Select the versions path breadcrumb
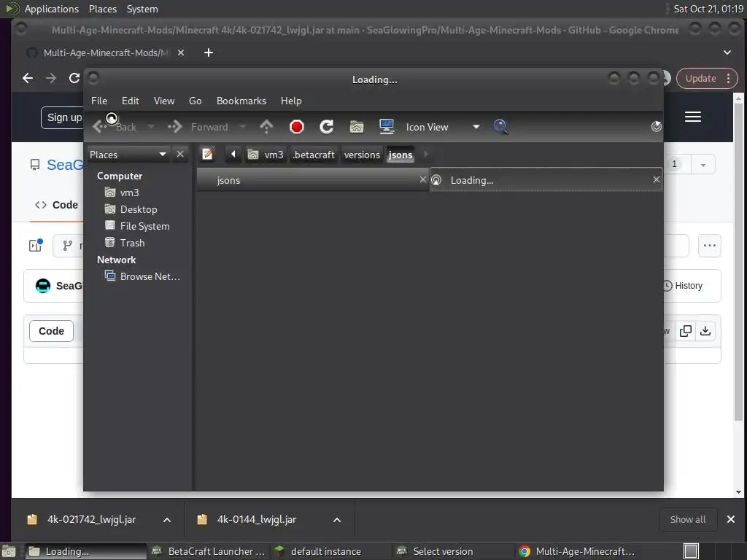 coord(362,155)
